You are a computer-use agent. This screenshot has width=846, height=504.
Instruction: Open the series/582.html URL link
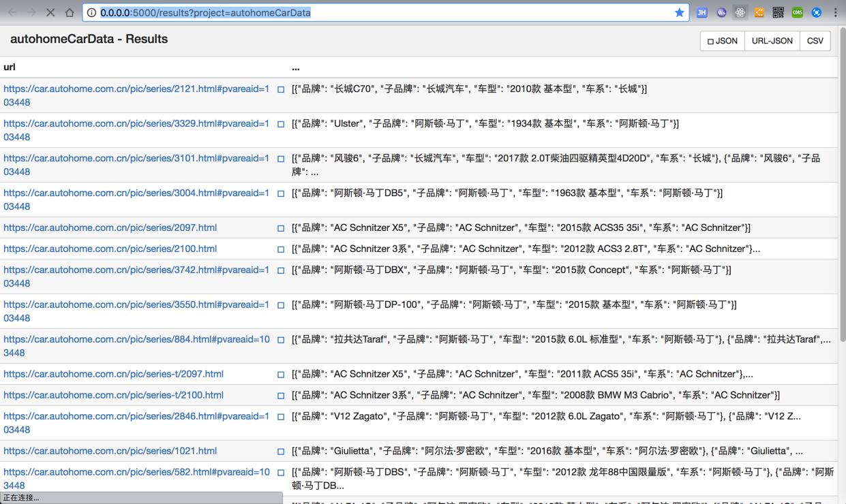tap(136, 479)
